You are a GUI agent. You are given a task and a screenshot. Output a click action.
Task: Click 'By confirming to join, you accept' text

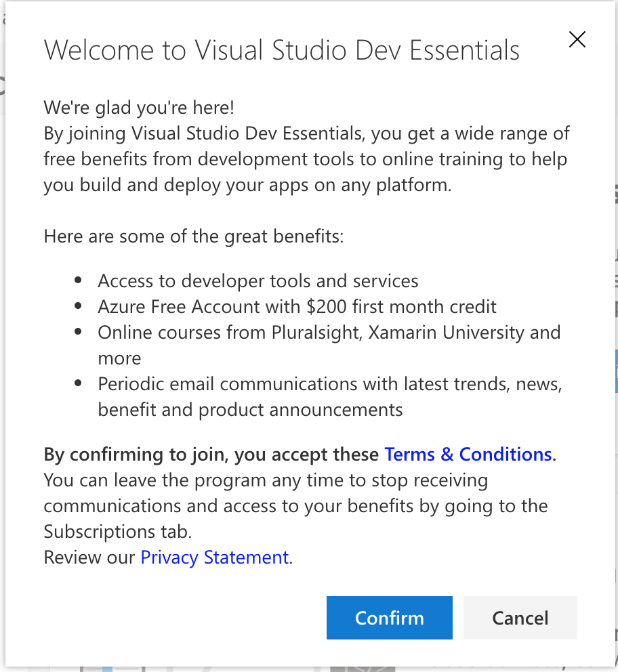(x=211, y=455)
